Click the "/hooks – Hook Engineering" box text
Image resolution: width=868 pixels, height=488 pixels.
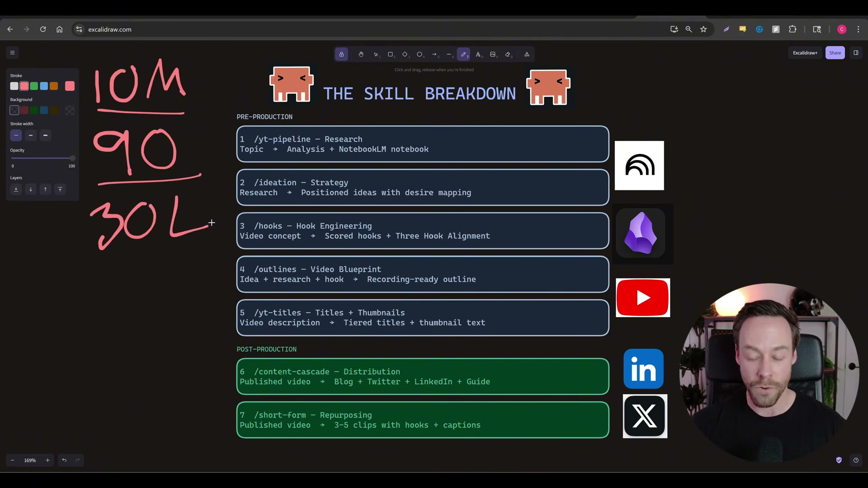312,226
